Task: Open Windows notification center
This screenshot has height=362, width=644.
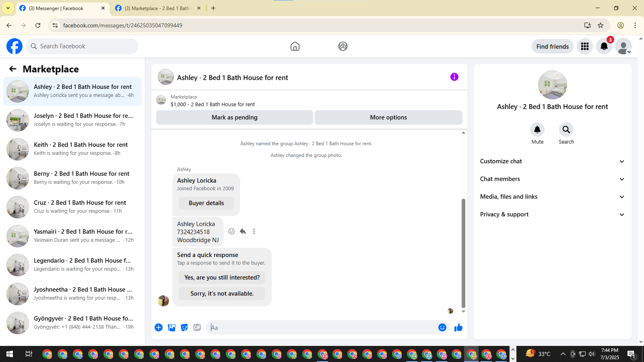Action: tap(632, 354)
